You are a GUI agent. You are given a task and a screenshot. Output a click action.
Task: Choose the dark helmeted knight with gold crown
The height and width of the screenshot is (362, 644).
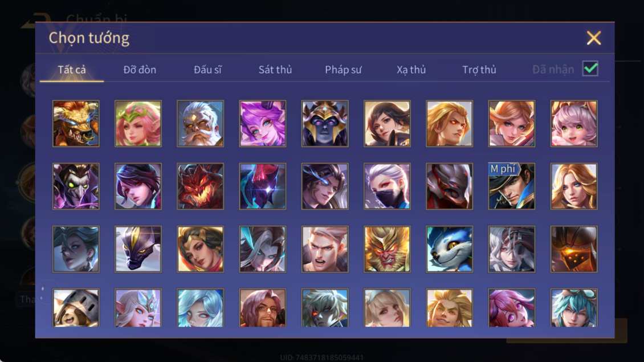coord(325,124)
